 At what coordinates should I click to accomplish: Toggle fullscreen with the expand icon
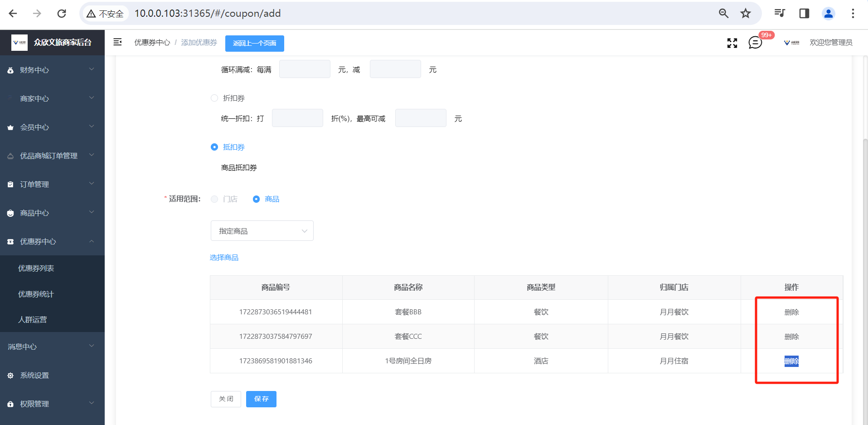click(x=732, y=43)
